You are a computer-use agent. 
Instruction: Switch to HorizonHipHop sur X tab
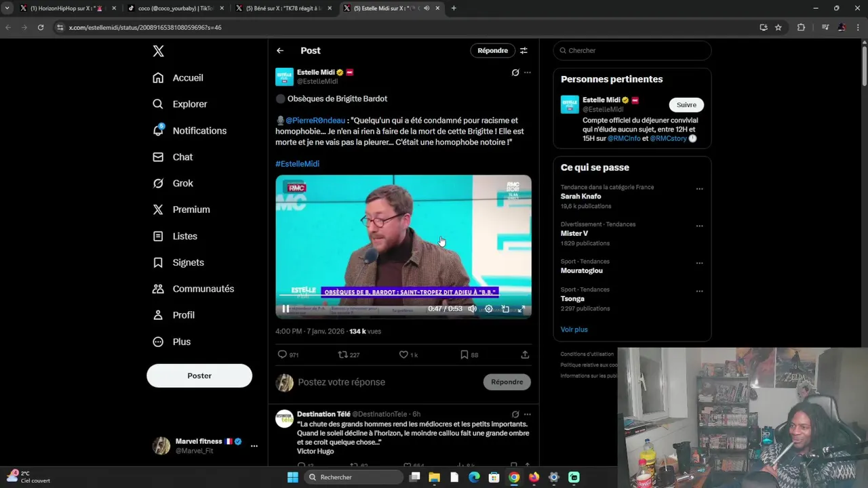pyautogui.click(x=66, y=8)
